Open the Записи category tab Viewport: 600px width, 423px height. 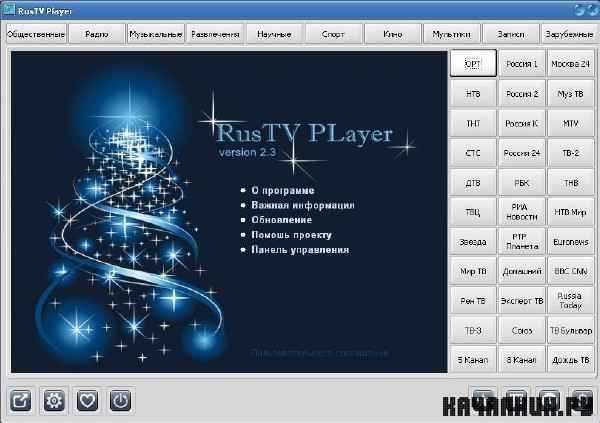coord(511,34)
